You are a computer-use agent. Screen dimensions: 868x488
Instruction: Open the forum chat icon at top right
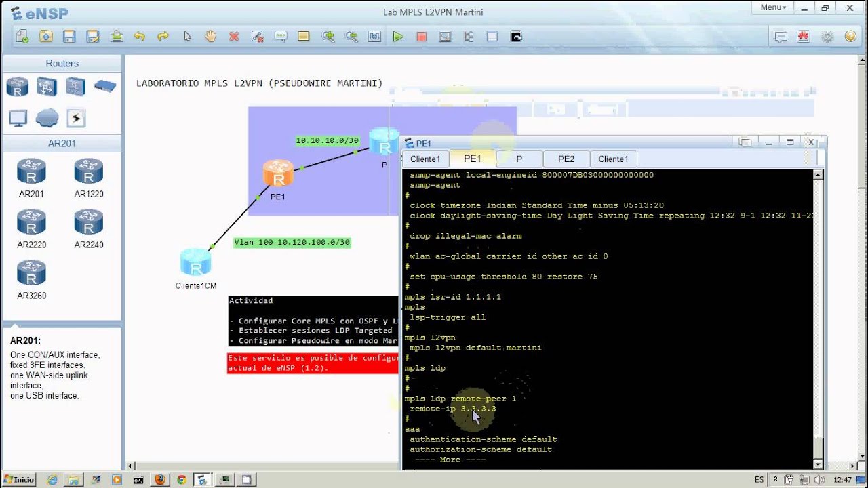coord(781,37)
